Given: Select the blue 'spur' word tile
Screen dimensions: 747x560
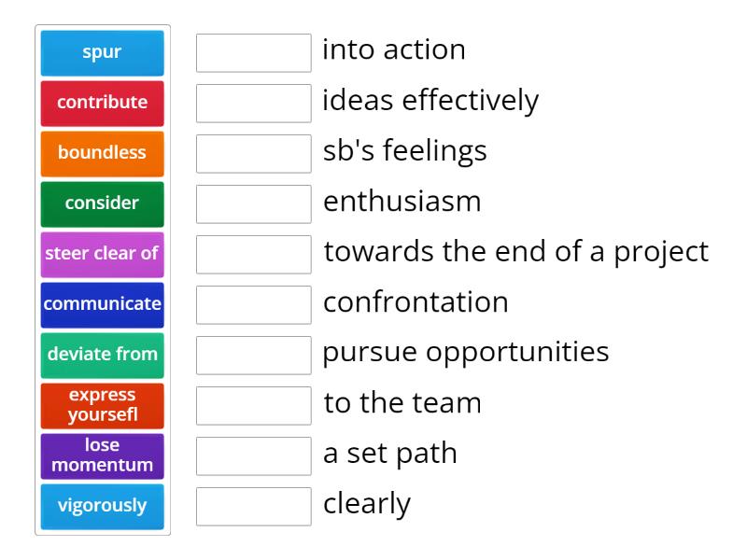Looking at the screenshot, I should tap(102, 53).
